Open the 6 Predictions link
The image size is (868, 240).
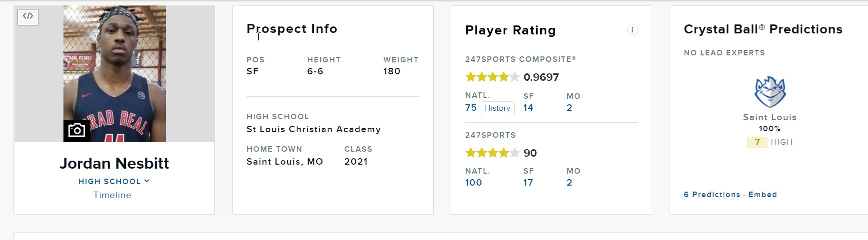(x=712, y=195)
